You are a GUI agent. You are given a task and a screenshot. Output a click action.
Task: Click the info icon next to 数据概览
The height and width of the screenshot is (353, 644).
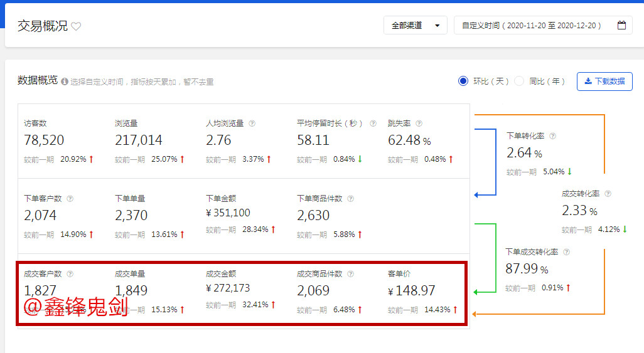tap(65, 82)
